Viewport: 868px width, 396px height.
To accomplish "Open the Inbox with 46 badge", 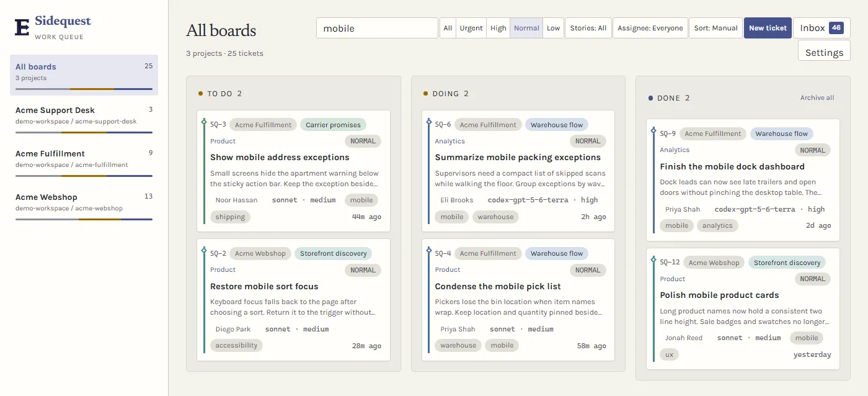I will click(821, 28).
